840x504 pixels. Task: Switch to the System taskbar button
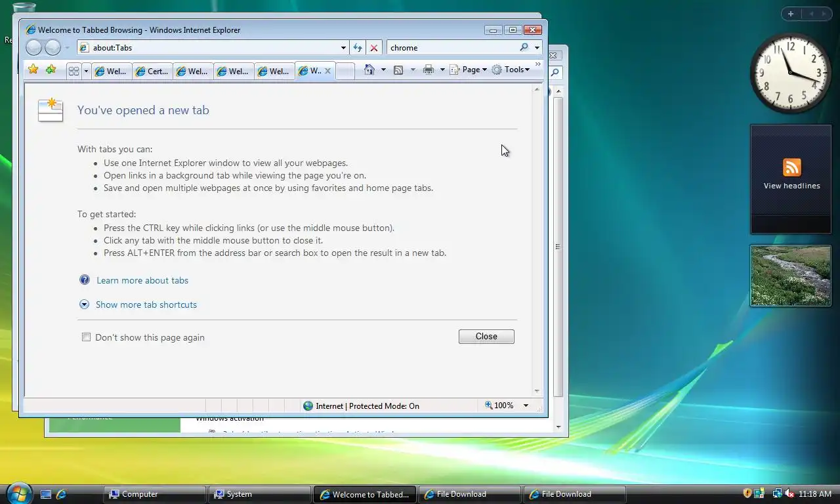pyautogui.click(x=260, y=494)
